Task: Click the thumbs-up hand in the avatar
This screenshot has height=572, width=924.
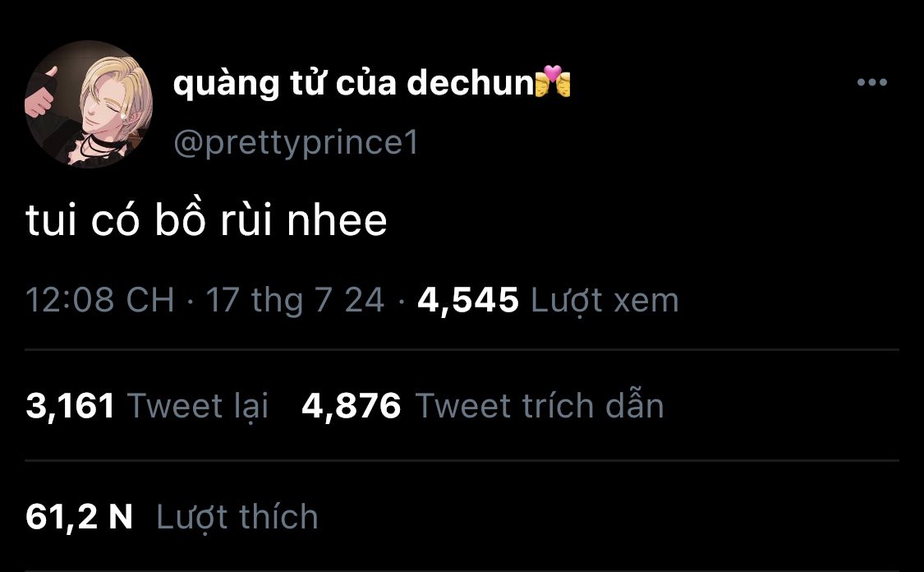Action: click(x=41, y=93)
